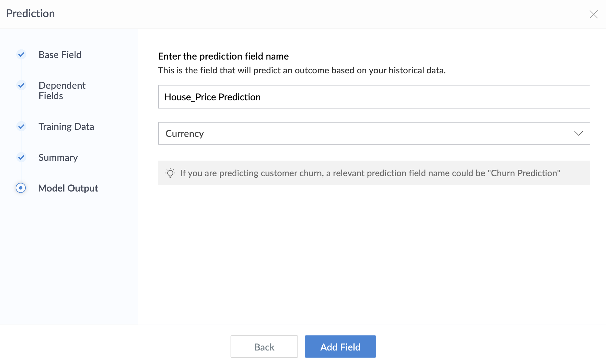Click the lightbulb tip icon
Screen dimensions: 606x364
170,173
